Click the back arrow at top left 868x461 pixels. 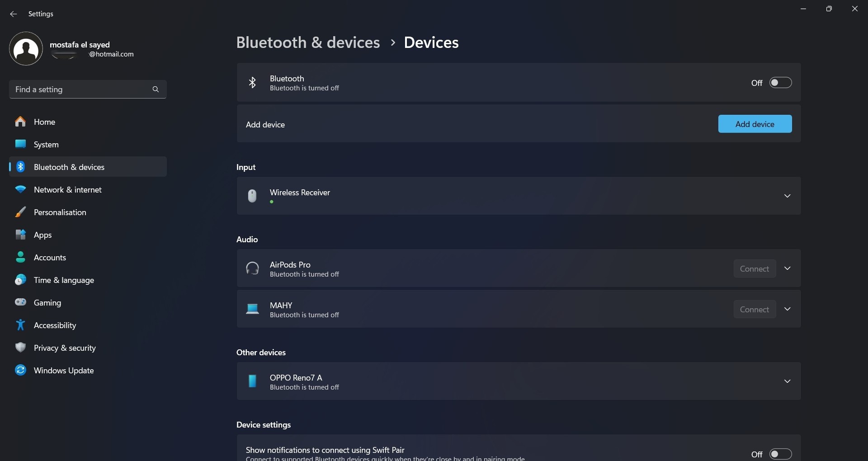13,14
